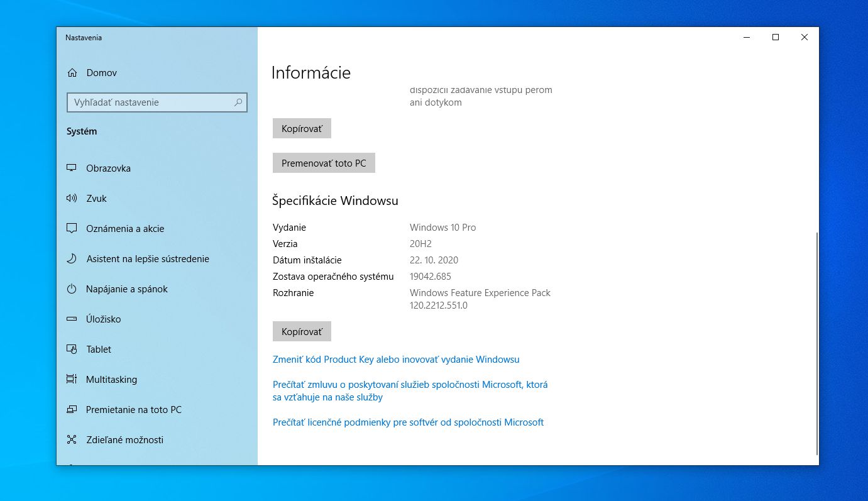
Task: Maximize the Nastavenia window
Action: [x=776, y=38]
